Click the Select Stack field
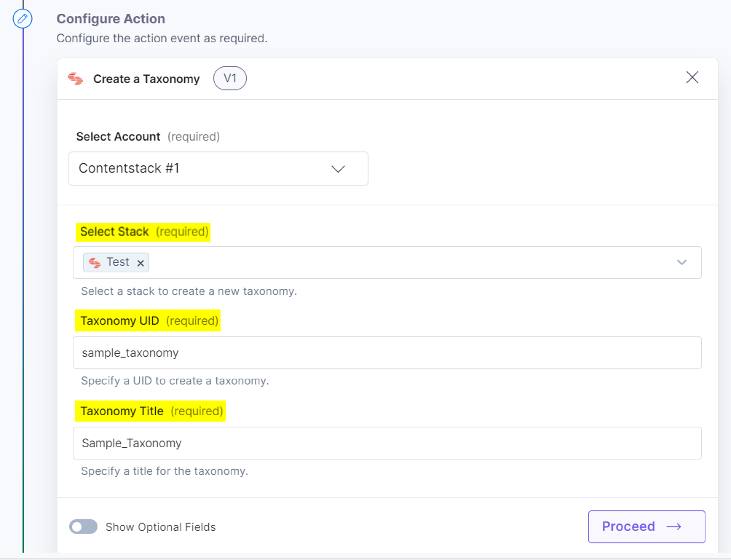Screen dimensions: 731x560 click(x=387, y=262)
